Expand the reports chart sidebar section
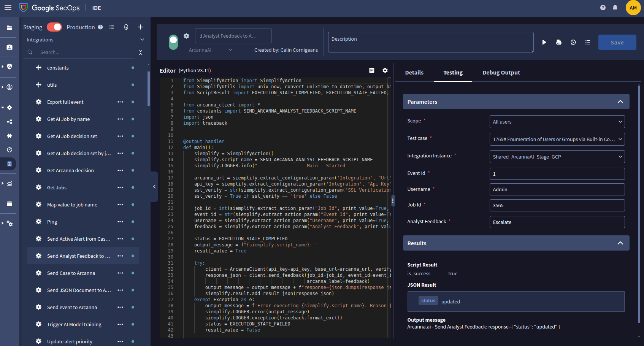The image size is (644, 346). (3, 183)
